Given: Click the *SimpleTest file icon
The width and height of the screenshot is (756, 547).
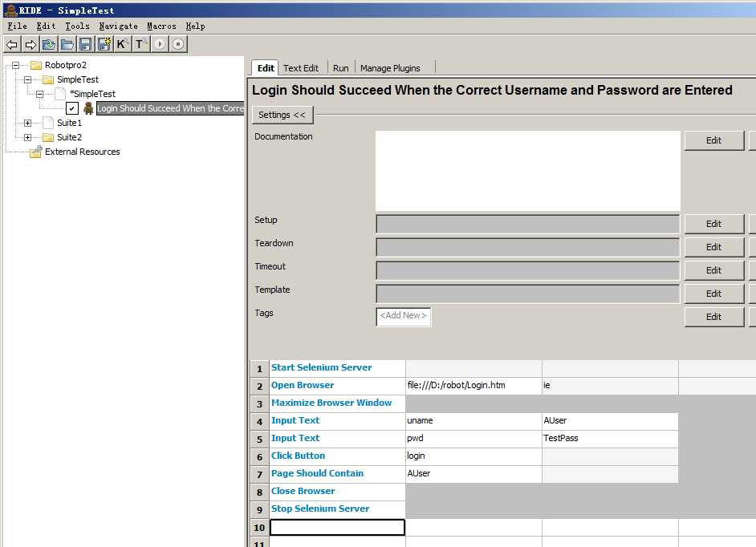Looking at the screenshot, I should tap(60, 94).
